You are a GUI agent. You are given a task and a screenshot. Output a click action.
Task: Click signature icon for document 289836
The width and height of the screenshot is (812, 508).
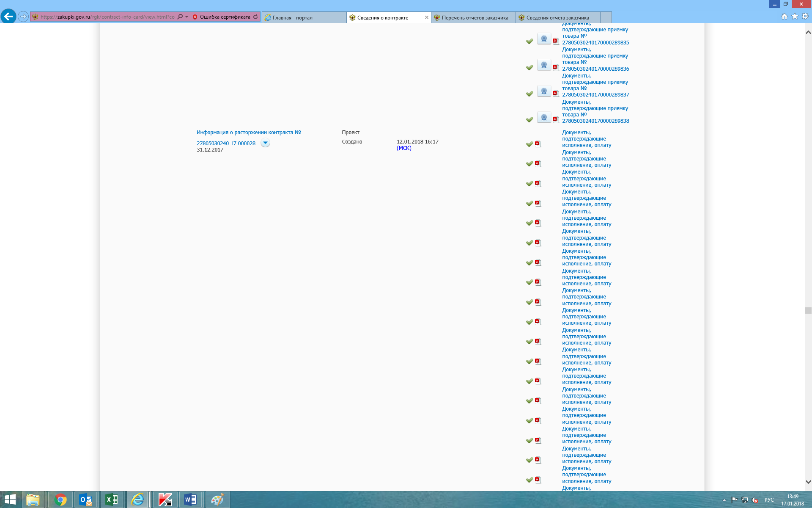[x=544, y=65]
